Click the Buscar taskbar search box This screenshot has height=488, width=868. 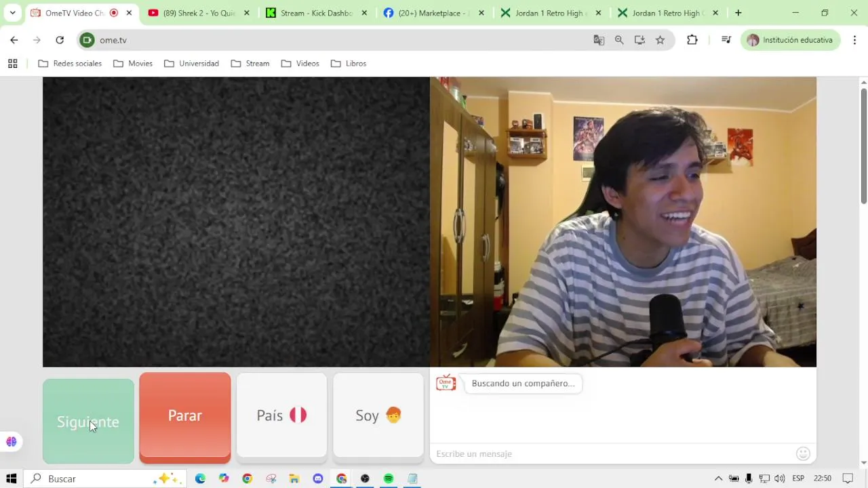(x=105, y=479)
